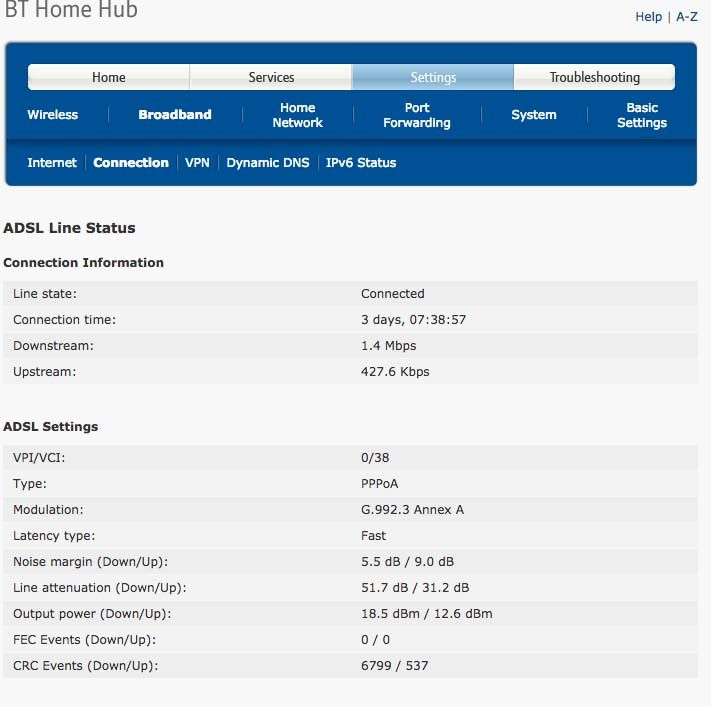Open Basic Settings
Screen dimensions: 711x707
[642, 115]
